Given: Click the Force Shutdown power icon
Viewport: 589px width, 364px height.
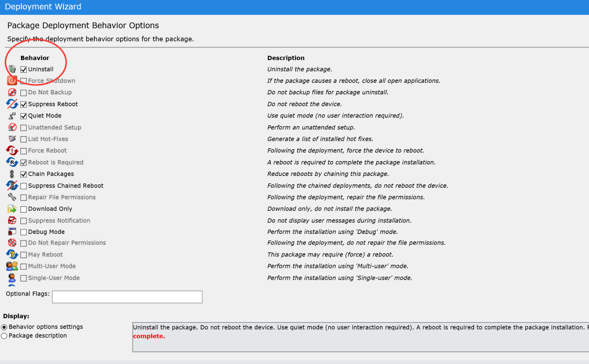Looking at the screenshot, I should [12, 81].
